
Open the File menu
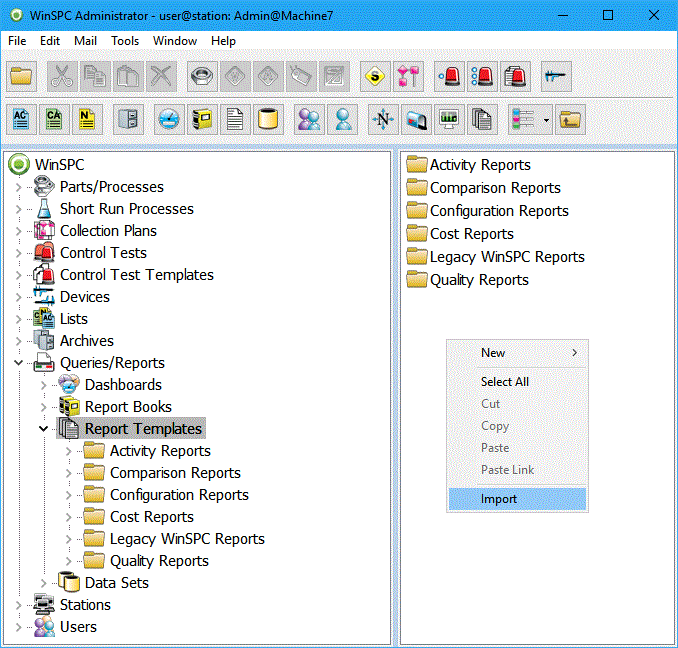(x=17, y=41)
